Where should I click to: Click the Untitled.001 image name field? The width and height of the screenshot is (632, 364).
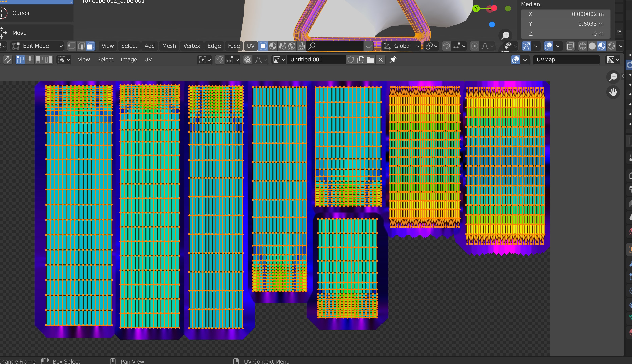[x=316, y=59]
